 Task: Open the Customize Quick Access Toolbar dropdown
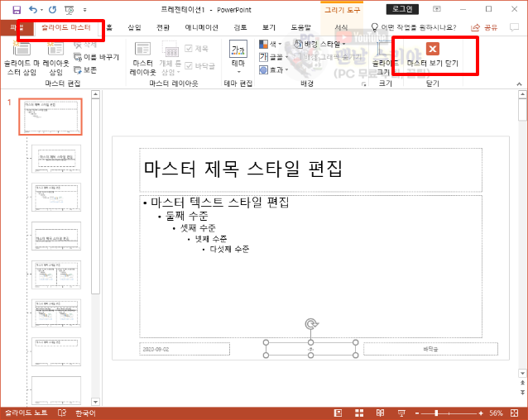point(85,10)
